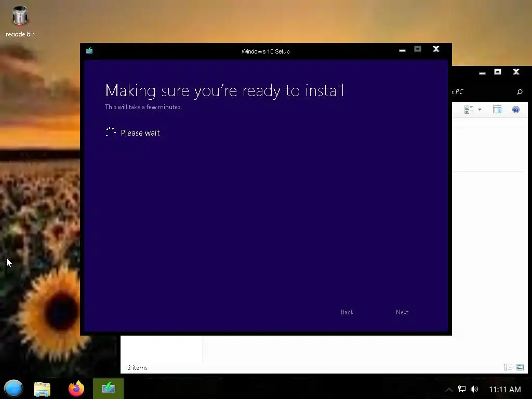Minimize the Windows 10 Setup window
532x399 pixels.
point(403,50)
